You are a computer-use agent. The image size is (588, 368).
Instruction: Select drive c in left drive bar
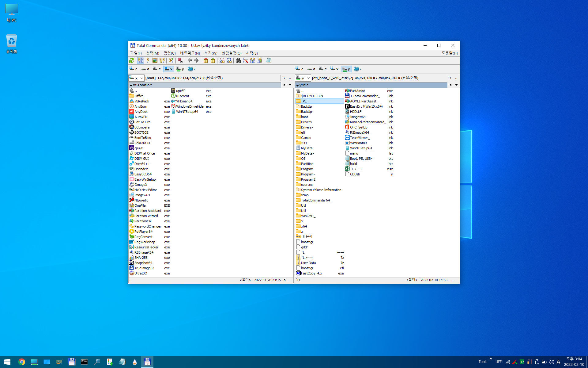pos(134,69)
